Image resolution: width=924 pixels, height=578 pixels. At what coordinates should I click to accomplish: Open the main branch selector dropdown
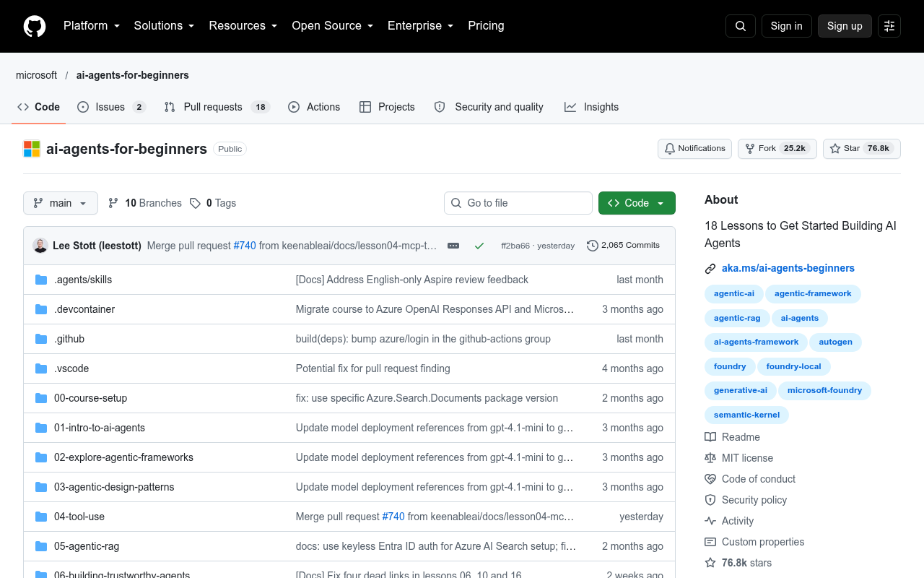(x=61, y=203)
